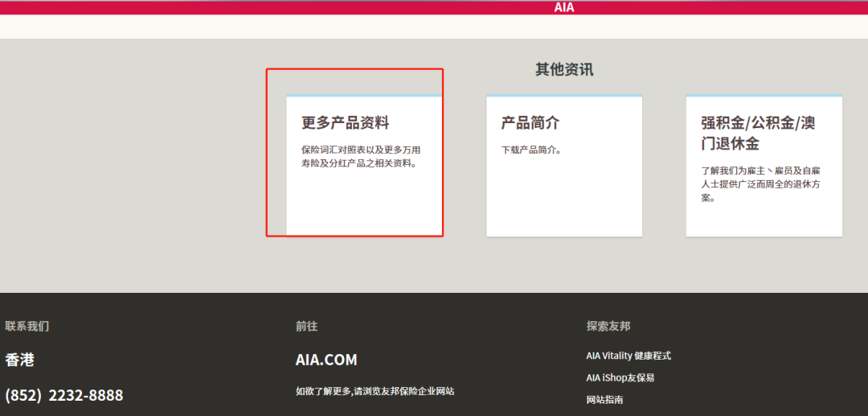
Task: Click the 了解我们为雇主 retirement description text
Action: (760, 184)
